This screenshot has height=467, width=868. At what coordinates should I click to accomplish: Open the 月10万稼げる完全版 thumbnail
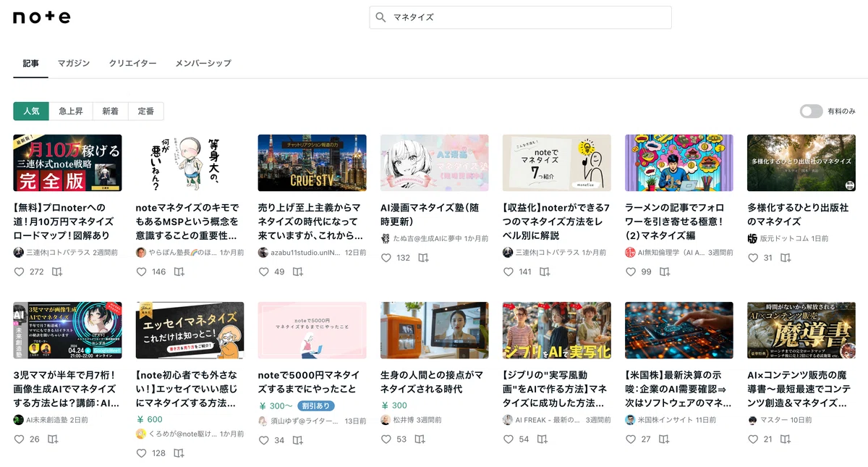click(x=67, y=163)
